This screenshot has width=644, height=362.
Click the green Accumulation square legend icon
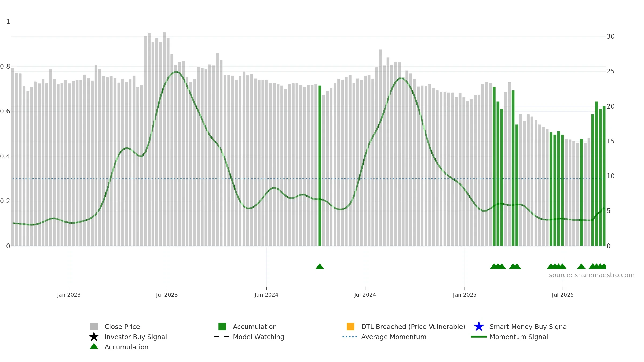tap(222, 327)
